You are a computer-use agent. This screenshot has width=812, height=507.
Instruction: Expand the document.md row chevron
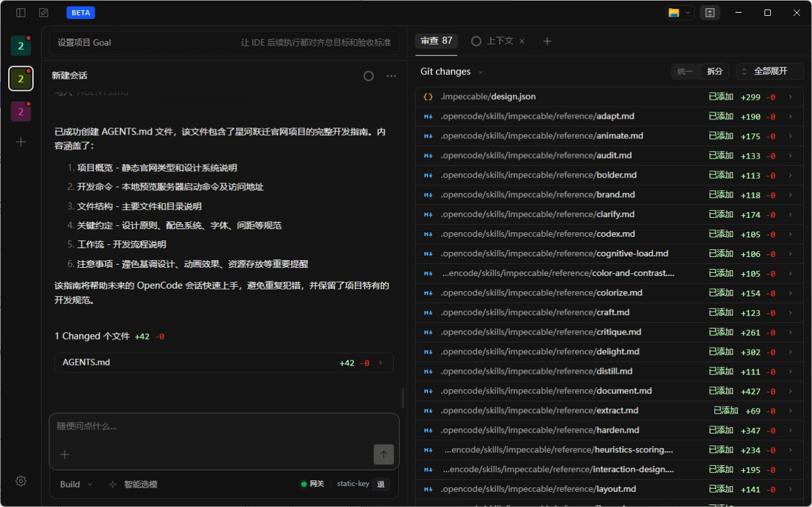790,392
